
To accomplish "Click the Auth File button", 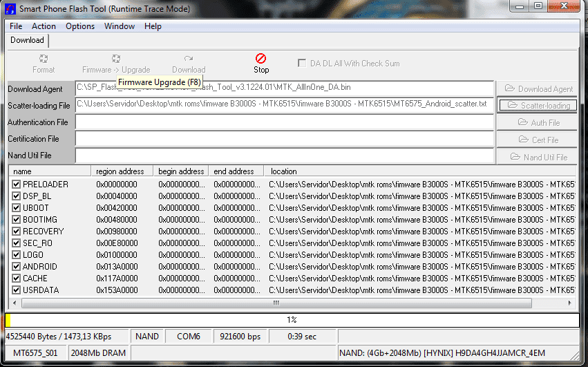I will pyautogui.click(x=537, y=122).
